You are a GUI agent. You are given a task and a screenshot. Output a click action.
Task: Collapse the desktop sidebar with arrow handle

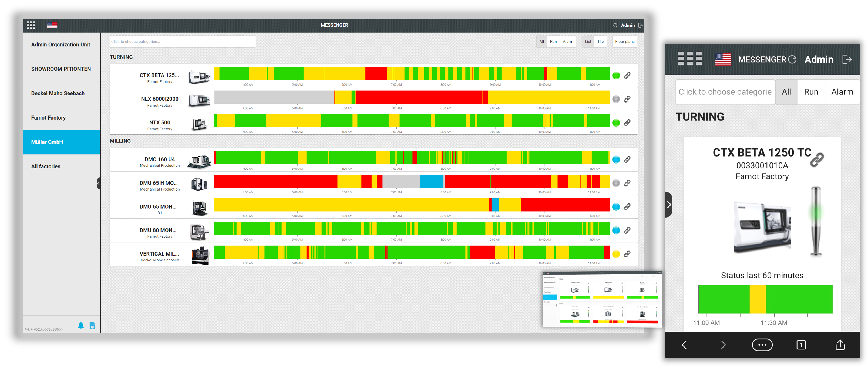(99, 183)
